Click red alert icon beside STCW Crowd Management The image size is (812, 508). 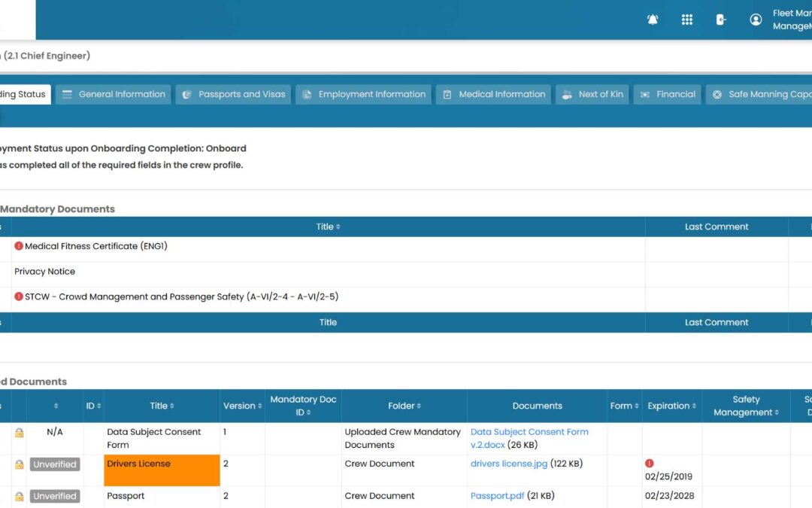(x=19, y=297)
